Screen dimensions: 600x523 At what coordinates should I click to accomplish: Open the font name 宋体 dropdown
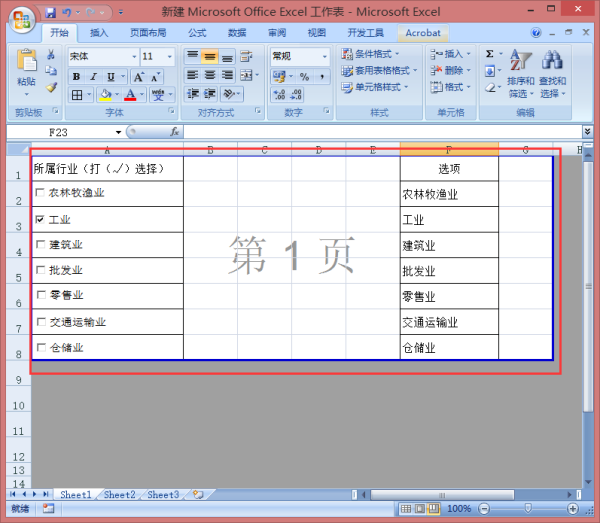[134, 57]
